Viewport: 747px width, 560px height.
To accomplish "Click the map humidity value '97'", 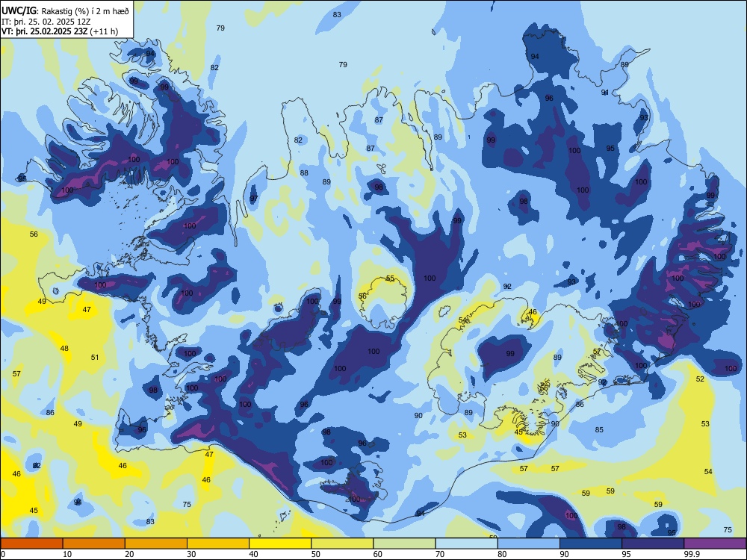I will [254, 199].
